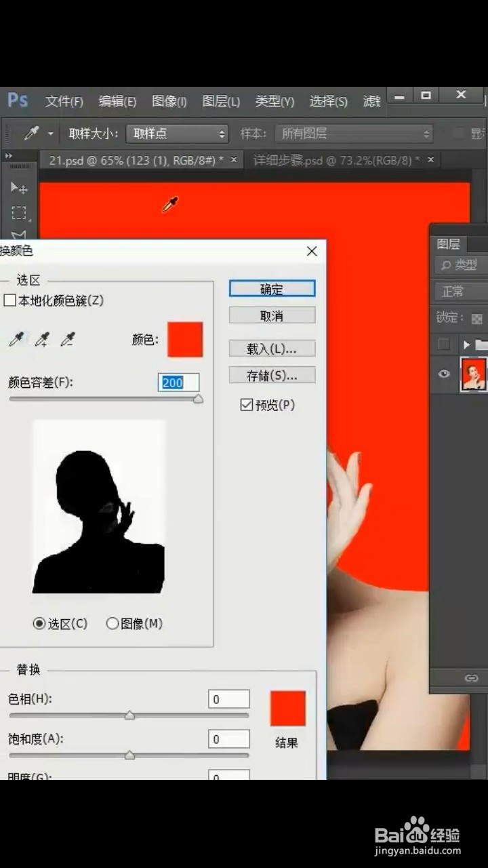Click the 色相 hue slider handle

[x=129, y=715]
